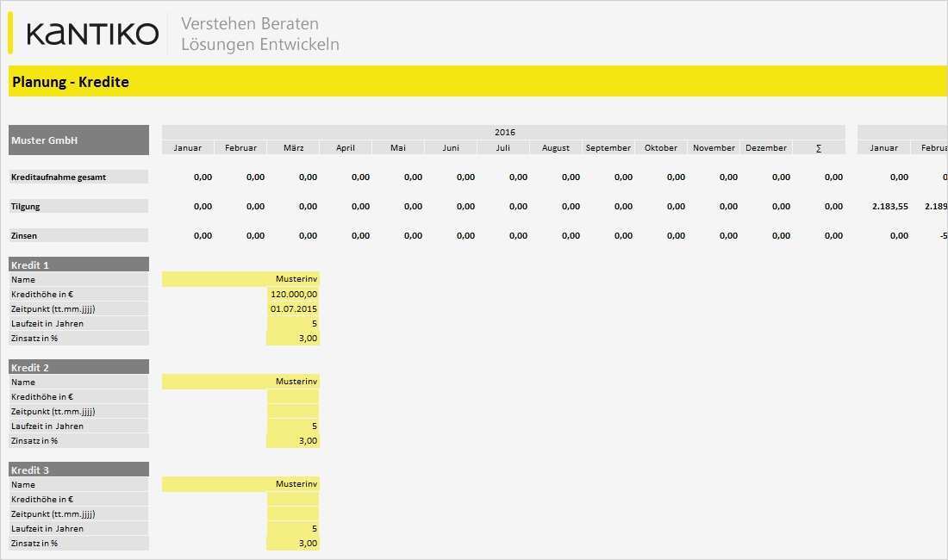Select the Tilgung row label
This screenshot has height=560, width=948.
point(78,206)
